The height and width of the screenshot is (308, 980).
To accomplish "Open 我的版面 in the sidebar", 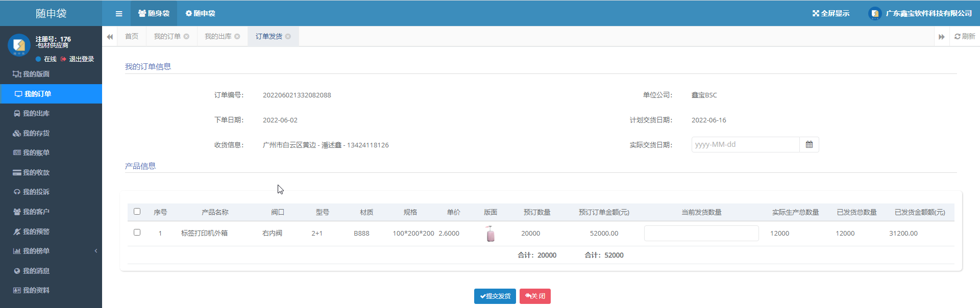I will click(x=51, y=74).
